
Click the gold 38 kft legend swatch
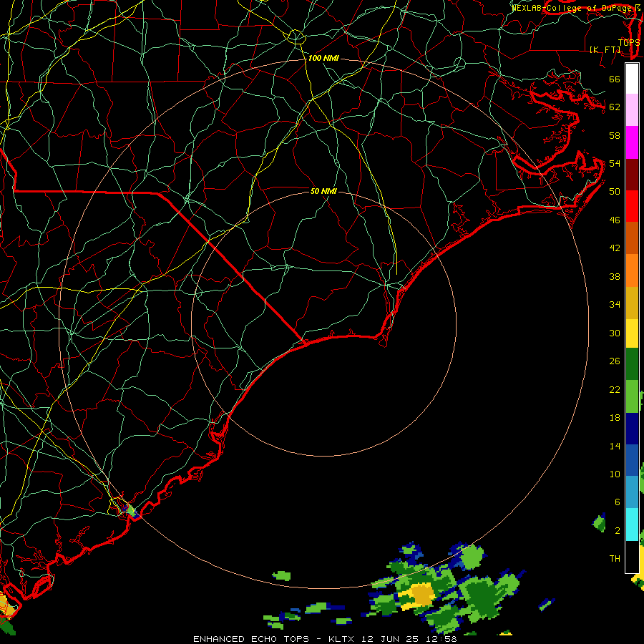[632, 302]
